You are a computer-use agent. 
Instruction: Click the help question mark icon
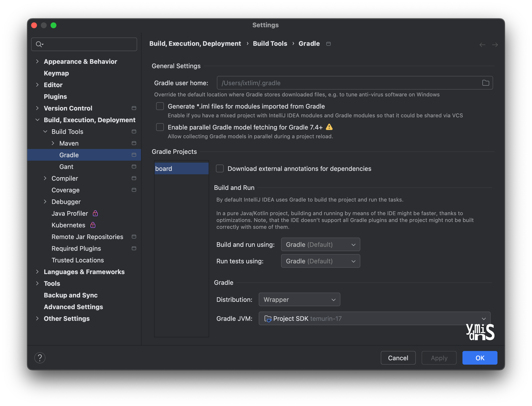[40, 358]
